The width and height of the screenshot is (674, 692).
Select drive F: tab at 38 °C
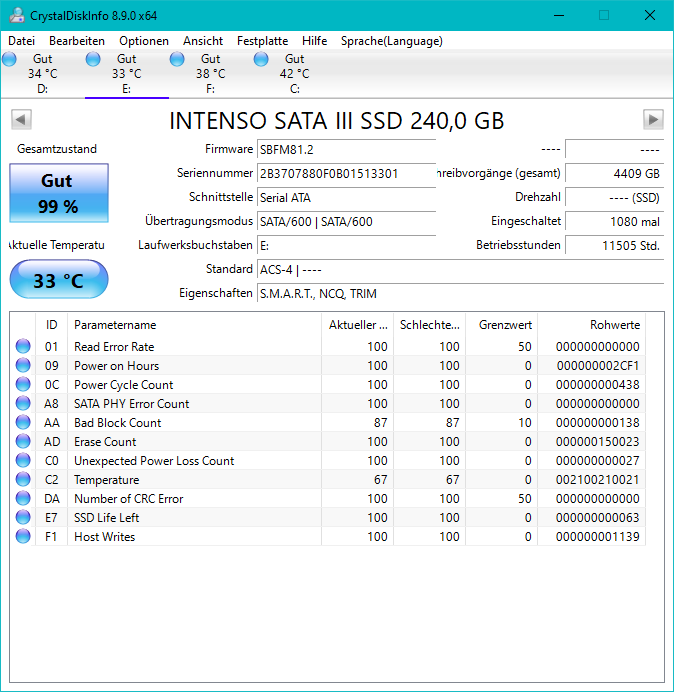[211, 74]
